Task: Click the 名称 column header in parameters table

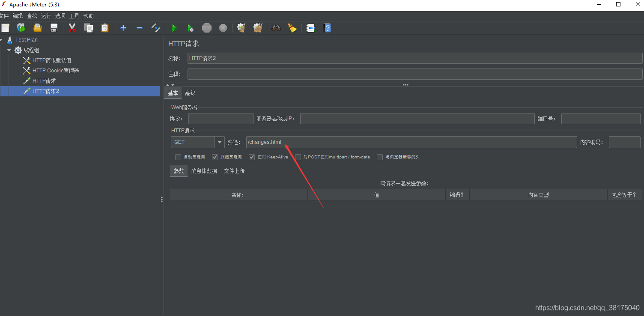Action: 239,195
